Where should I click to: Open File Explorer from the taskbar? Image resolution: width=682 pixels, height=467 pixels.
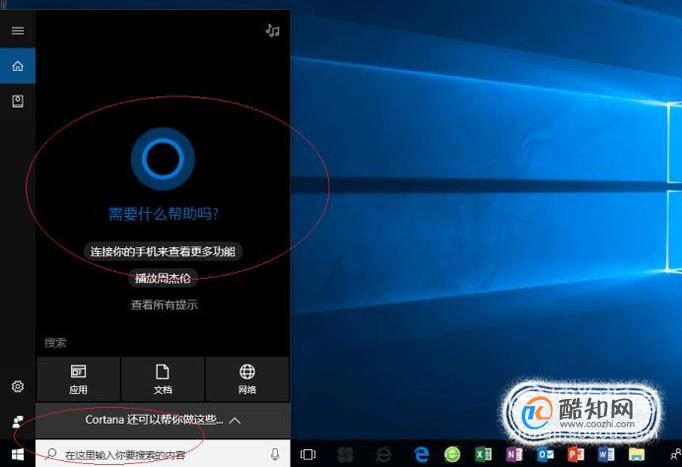[x=636, y=454]
